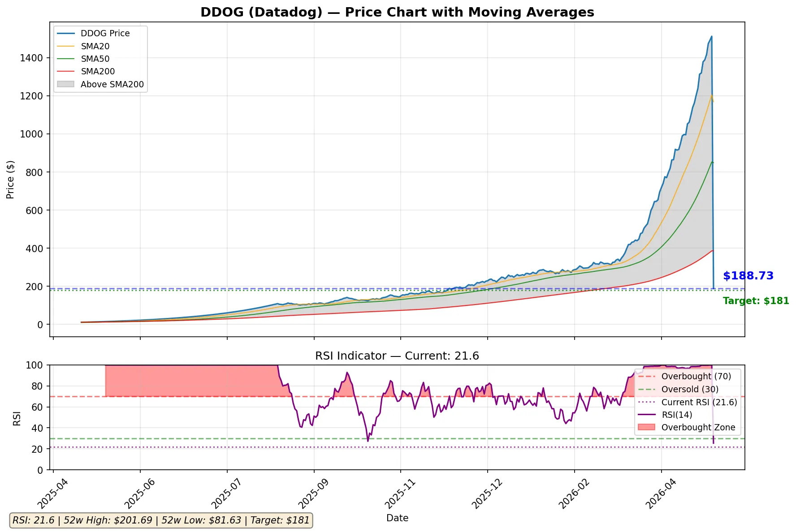This screenshot has height=532, width=796.
Task: Click the "0" tick on the RSI axis
Action: (x=40, y=470)
